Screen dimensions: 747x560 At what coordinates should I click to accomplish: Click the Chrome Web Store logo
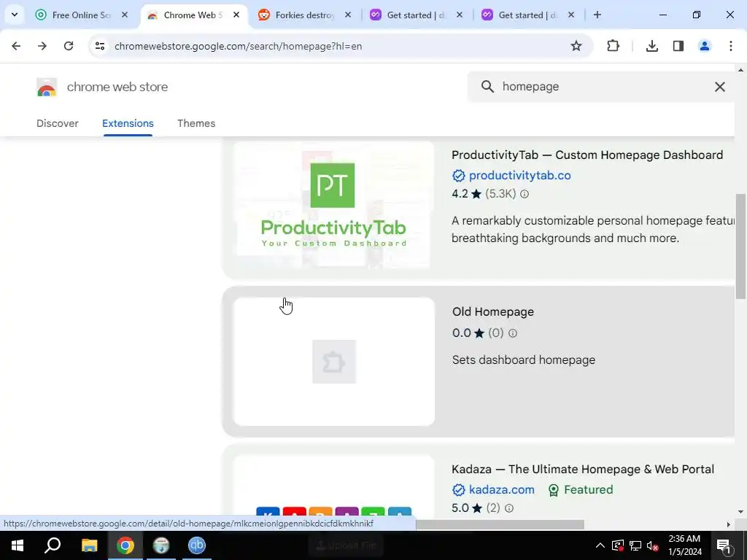pyautogui.click(x=47, y=87)
